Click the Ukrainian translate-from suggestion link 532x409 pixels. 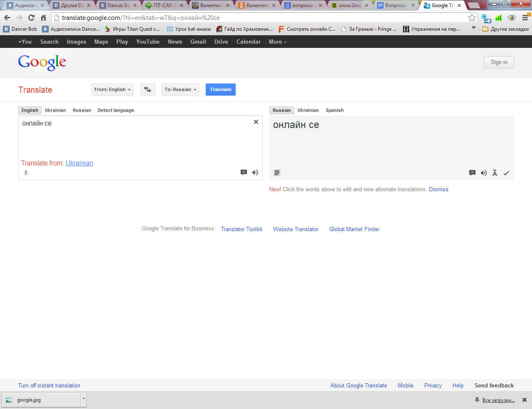click(79, 163)
